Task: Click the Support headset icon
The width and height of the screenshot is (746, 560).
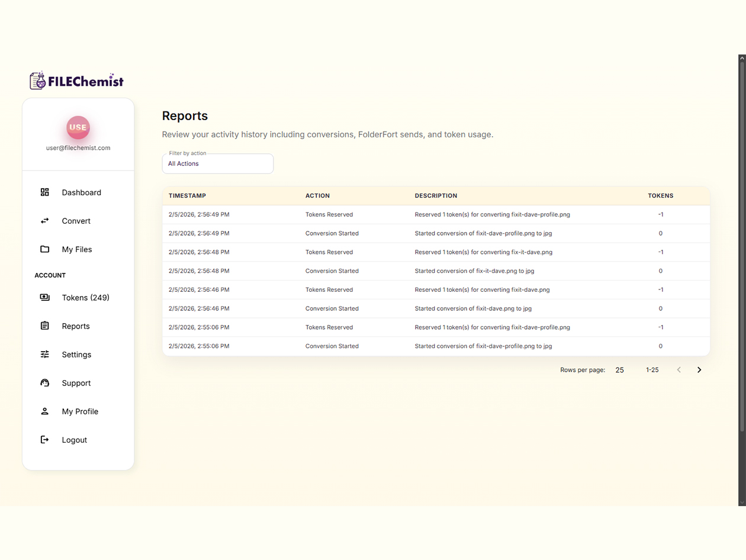Action: tap(44, 382)
